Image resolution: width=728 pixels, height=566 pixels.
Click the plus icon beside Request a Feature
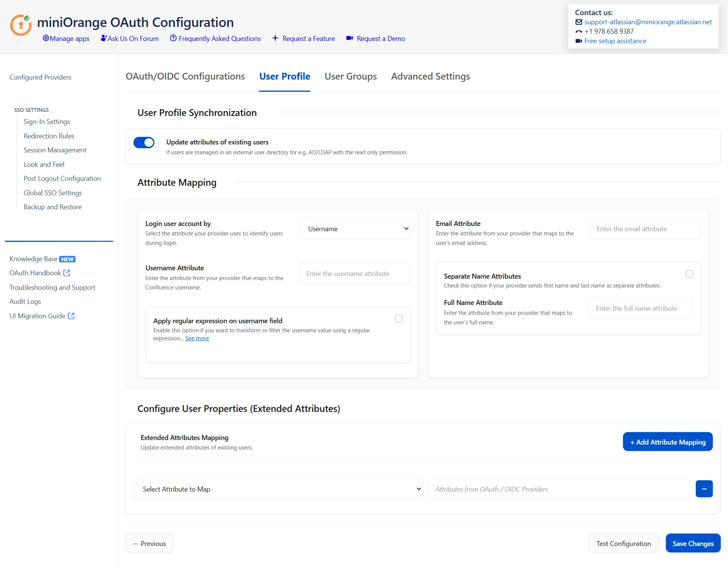click(275, 38)
